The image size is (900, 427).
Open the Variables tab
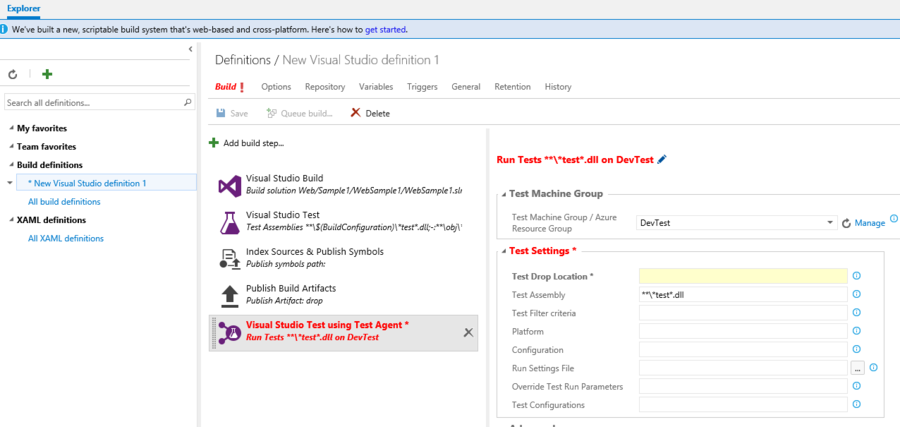376,87
